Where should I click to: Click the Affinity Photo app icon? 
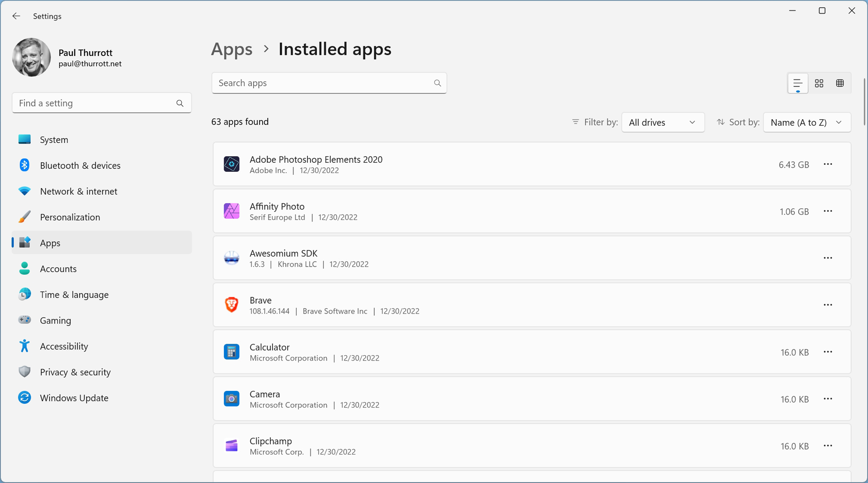[231, 211]
